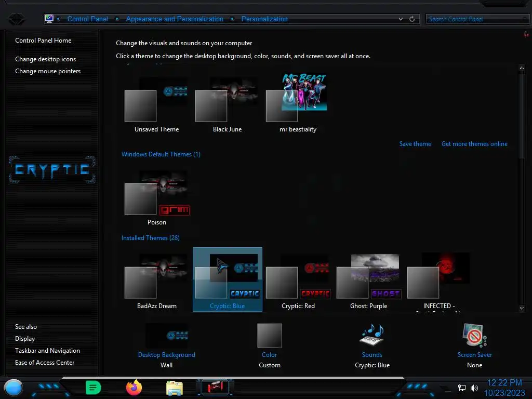Go to Appearance and Personalization breadcrumb
The image size is (532, 399).
pos(175,19)
